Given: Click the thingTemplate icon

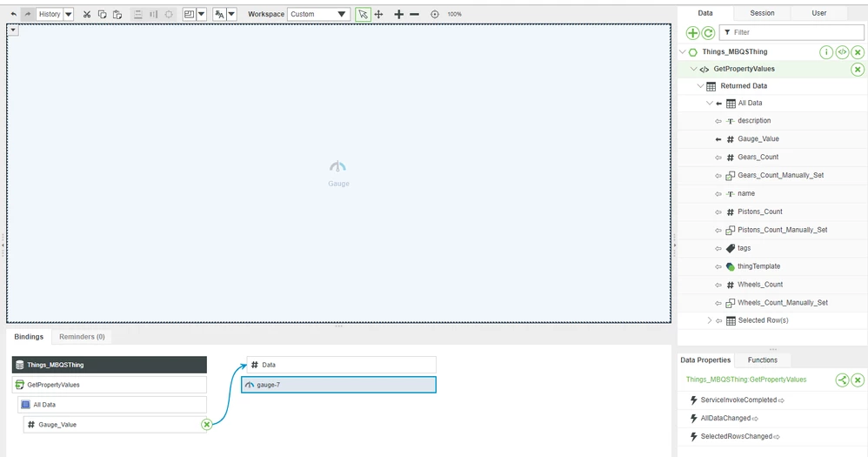Looking at the screenshot, I should pyautogui.click(x=731, y=266).
